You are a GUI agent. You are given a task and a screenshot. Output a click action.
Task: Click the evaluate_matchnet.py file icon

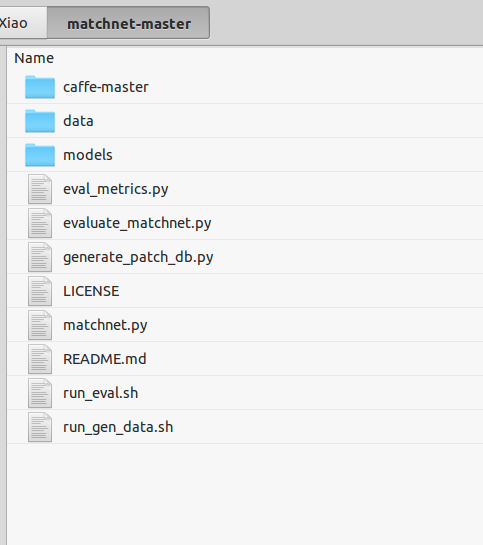[x=40, y=223]
